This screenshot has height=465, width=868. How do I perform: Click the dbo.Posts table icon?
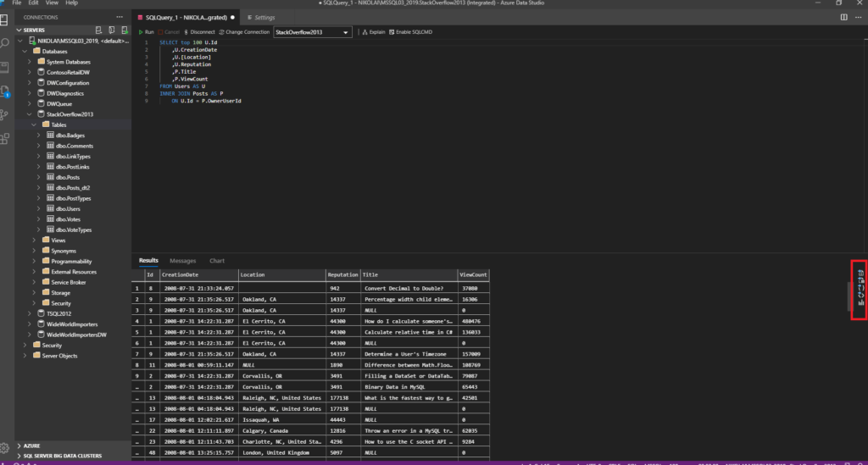(x=50, y=177)
